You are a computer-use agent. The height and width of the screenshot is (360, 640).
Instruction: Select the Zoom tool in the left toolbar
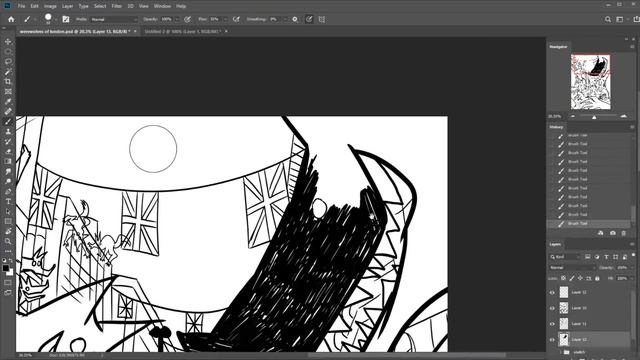(8, 241)
